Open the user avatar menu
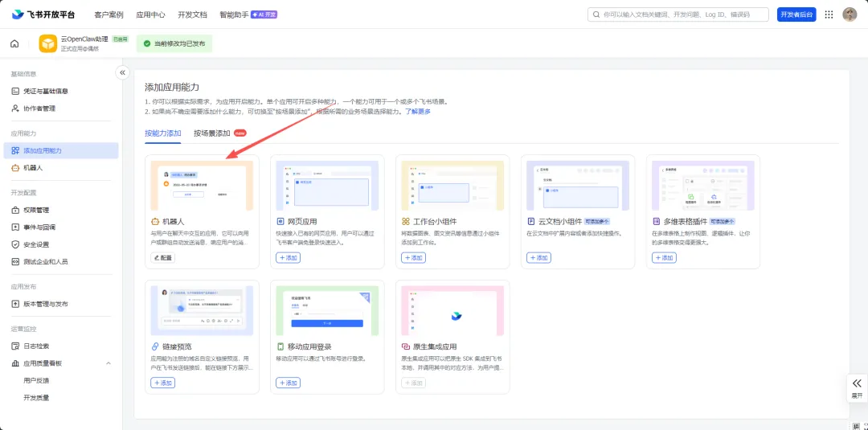Viewport: 868px width, 430px height. (850, 15)
